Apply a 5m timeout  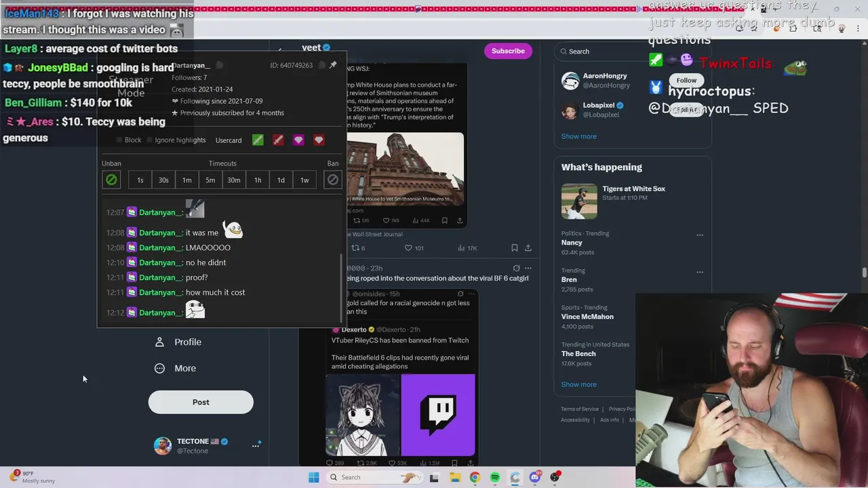coord(210,180)
